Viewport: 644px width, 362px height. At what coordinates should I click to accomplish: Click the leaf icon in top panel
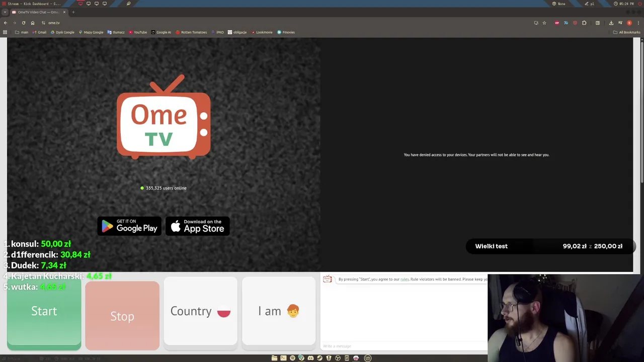(128, 4)
